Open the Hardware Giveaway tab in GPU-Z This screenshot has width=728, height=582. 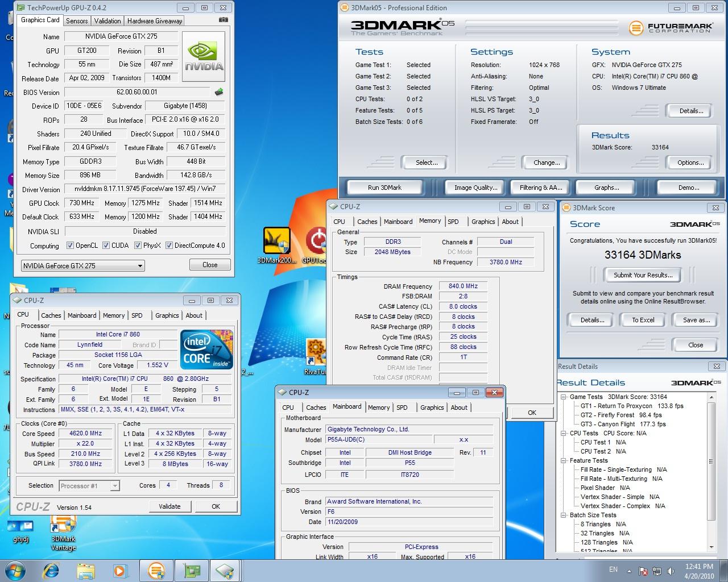[x=155, y=20]
